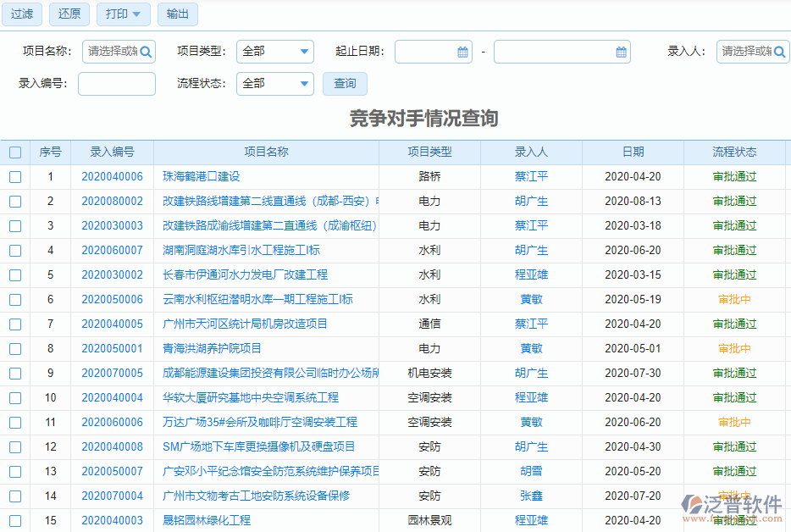Open record number link 2020040006
Screen dimensions: 791x532
tap(112, 177)
